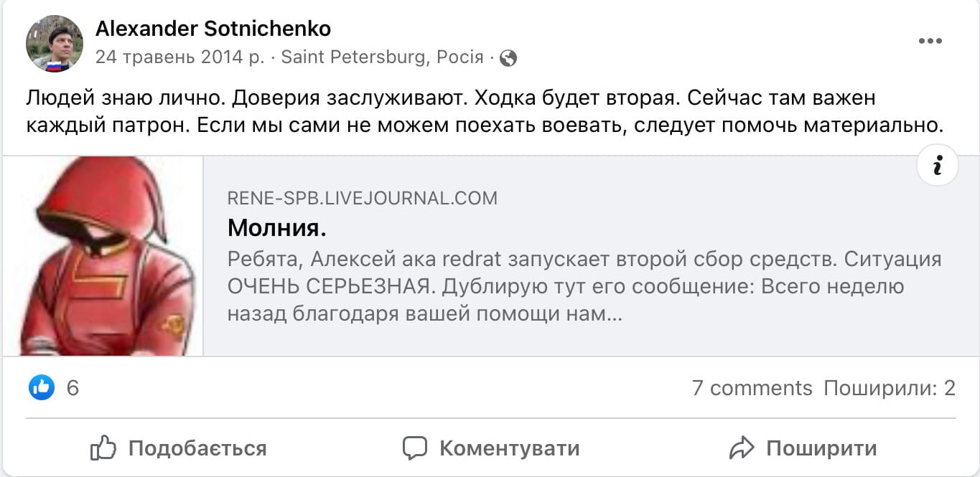Show the 7 comments
The image size is (980, 477).
(x=752, y=388)
